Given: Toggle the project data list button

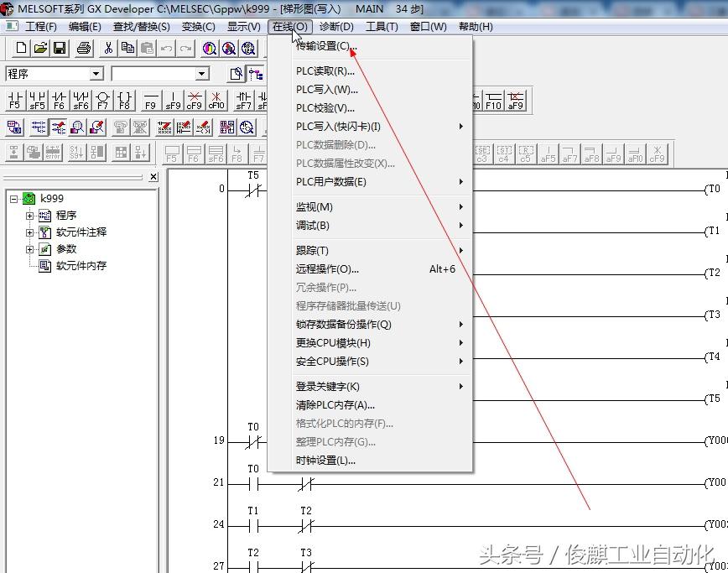Looking at the screenshot, I should (x=255, y=74).
